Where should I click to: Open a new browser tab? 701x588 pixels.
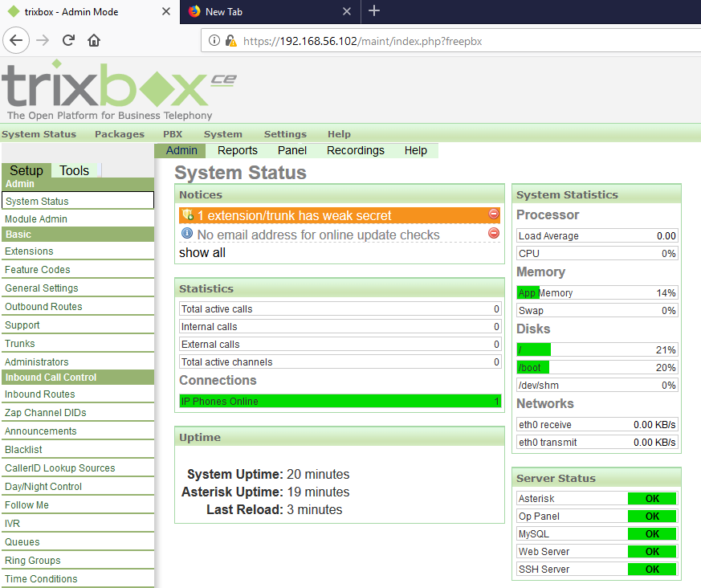pyautogui.click(x=374, y=11)
